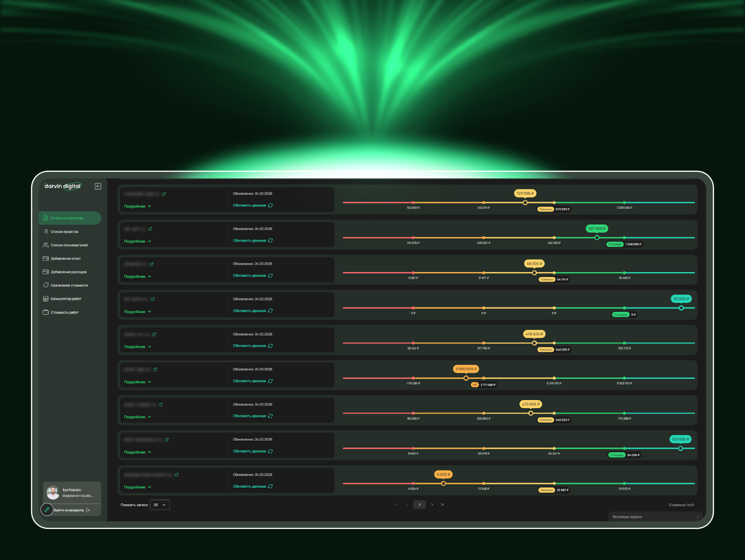Viewport: 745px width, 560px height.
Task: Open the records per page dropdown showing 20
Action: pos(160,505)
